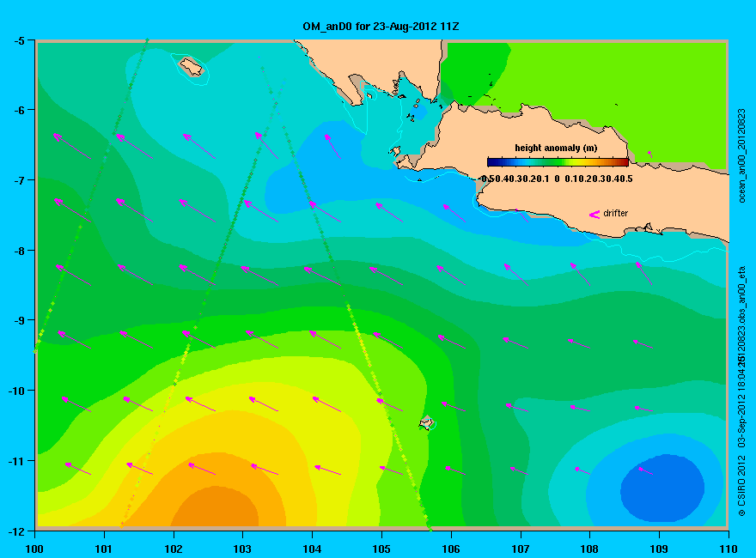Screen dimensions: 756x558
Task: Click the x-axis label 102
Action: click(x=173, y=549)
